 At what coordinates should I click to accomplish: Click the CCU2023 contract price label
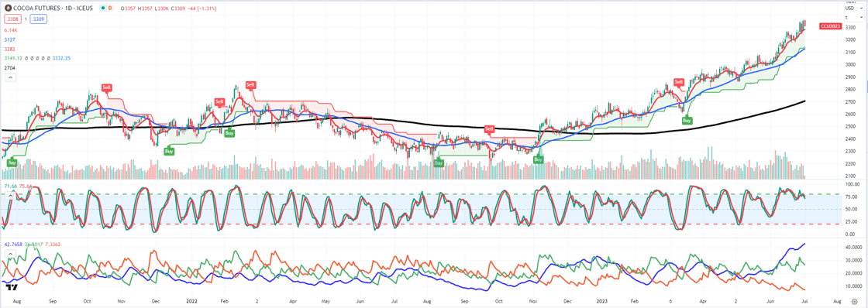point(830,26)
